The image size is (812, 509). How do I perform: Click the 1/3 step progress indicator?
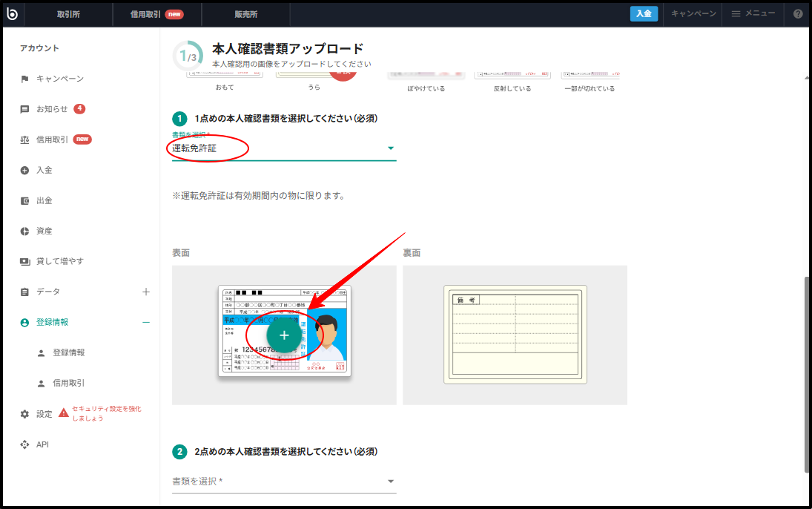(x=188, y=56)
